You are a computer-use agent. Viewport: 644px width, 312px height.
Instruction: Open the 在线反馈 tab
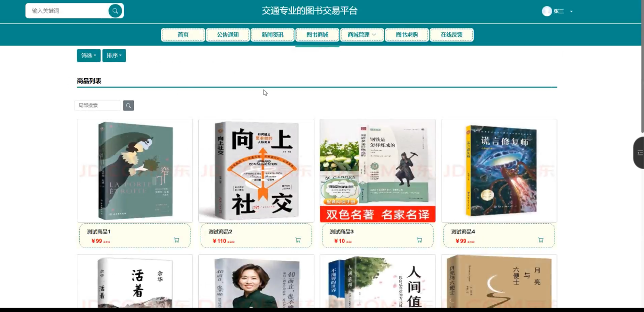pyautogui.click(x=452, y=35)
